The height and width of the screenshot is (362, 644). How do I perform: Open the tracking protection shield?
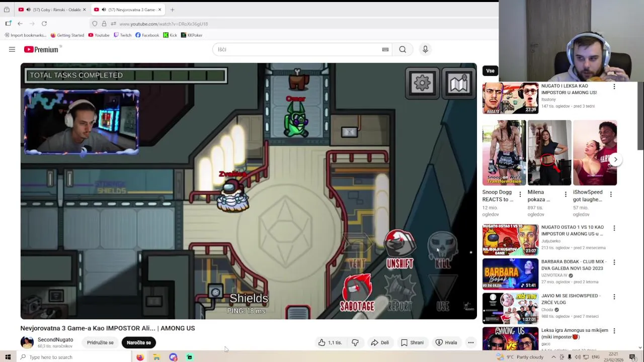[x=95, y=24]
